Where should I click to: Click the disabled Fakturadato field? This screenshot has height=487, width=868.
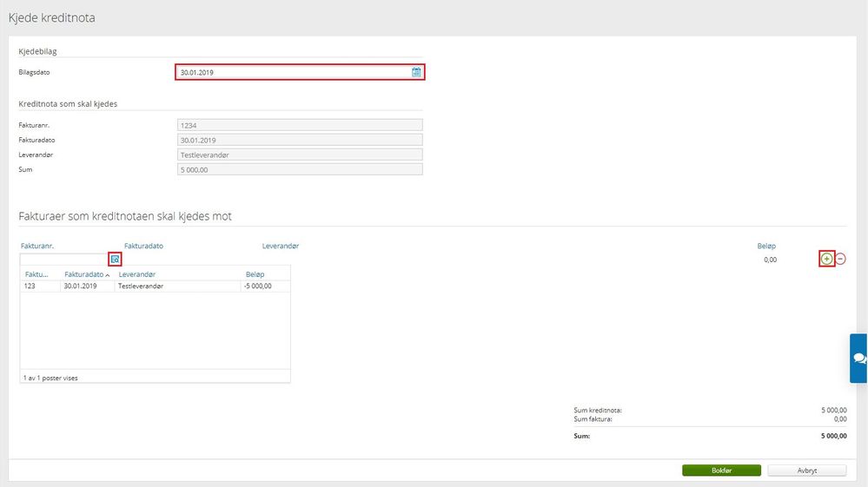(300, 141)
